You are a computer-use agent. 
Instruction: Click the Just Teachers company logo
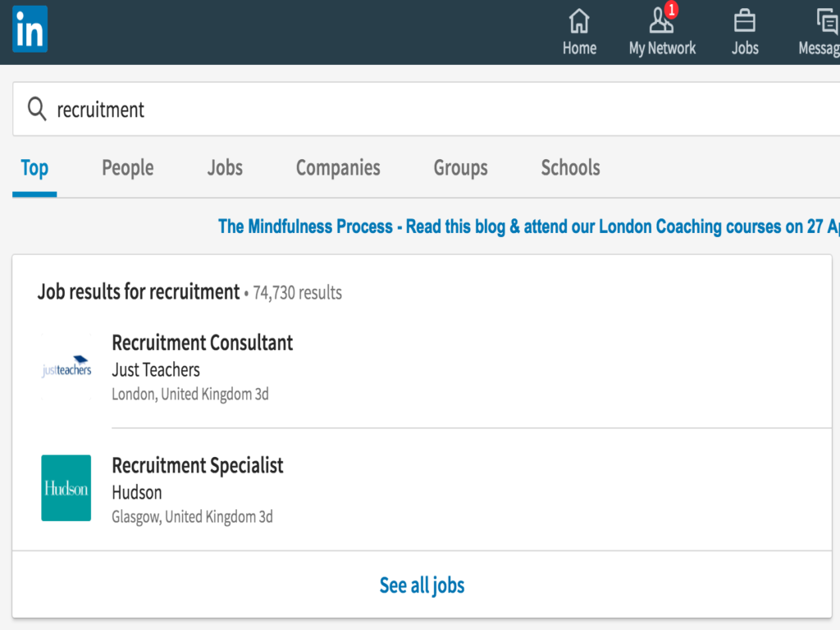click(66, 367)
